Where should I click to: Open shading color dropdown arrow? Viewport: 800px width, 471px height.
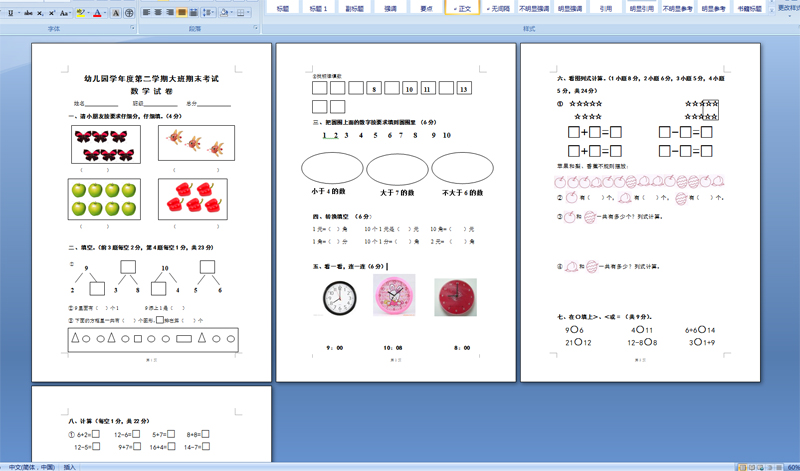click(231, 12)
